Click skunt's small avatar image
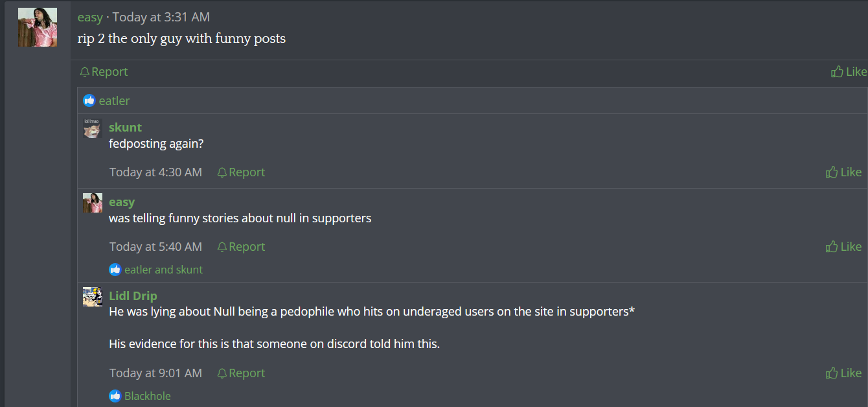The width and height of the screenshot is (868, 407). pos(93,128)
